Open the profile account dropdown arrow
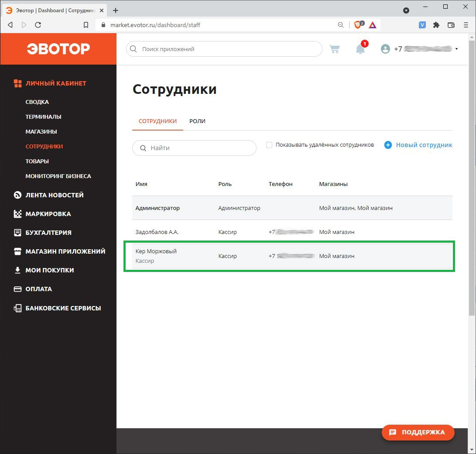This screenshot has width=476, height=454. coord(456,49)
